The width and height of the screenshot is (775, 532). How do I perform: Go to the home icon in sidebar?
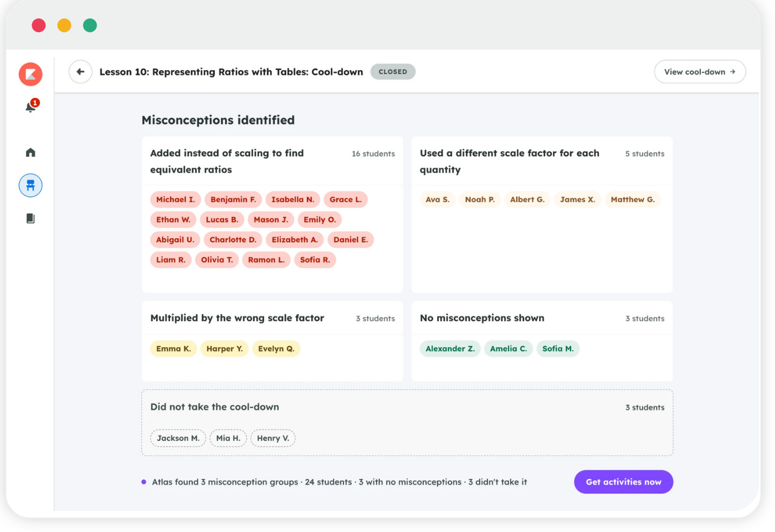pyautogui.click(x=31, y=152)
